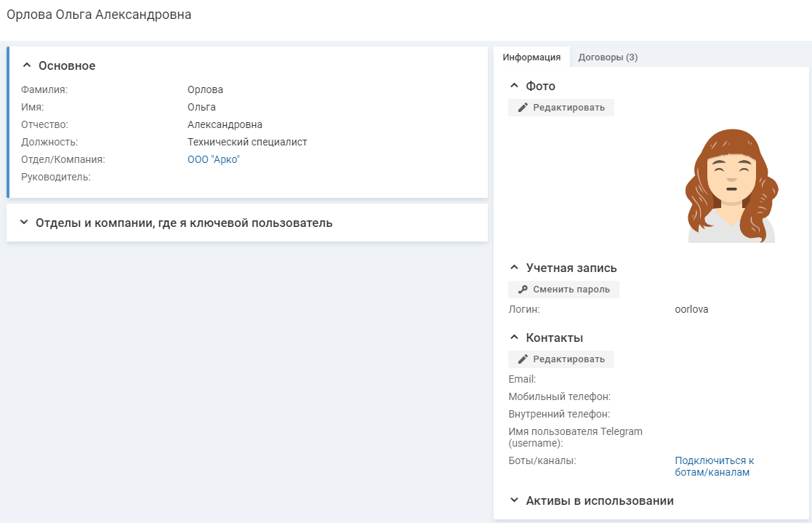Collapse the Контакты section
Screen dimensions: 812x523
pos(515,338)
